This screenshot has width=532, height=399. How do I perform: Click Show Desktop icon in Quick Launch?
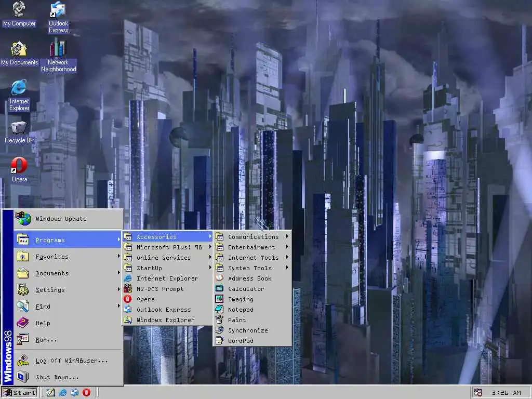[50, 393]
